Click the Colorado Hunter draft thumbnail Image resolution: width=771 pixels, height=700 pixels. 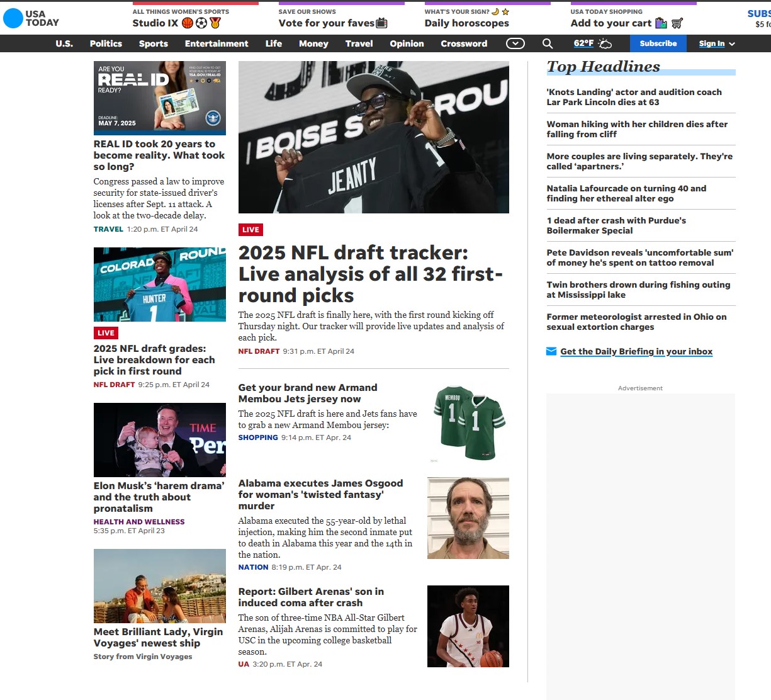click(x=160, y=284)
